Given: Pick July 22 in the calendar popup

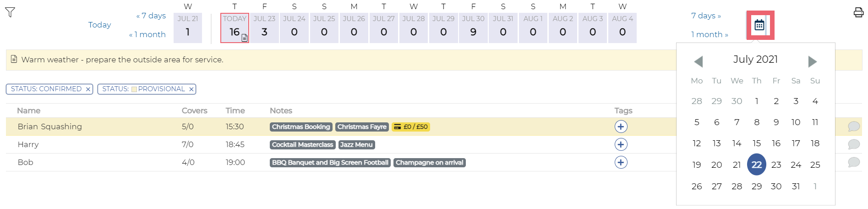Looking at the screenshot, I should pos(756,165).
